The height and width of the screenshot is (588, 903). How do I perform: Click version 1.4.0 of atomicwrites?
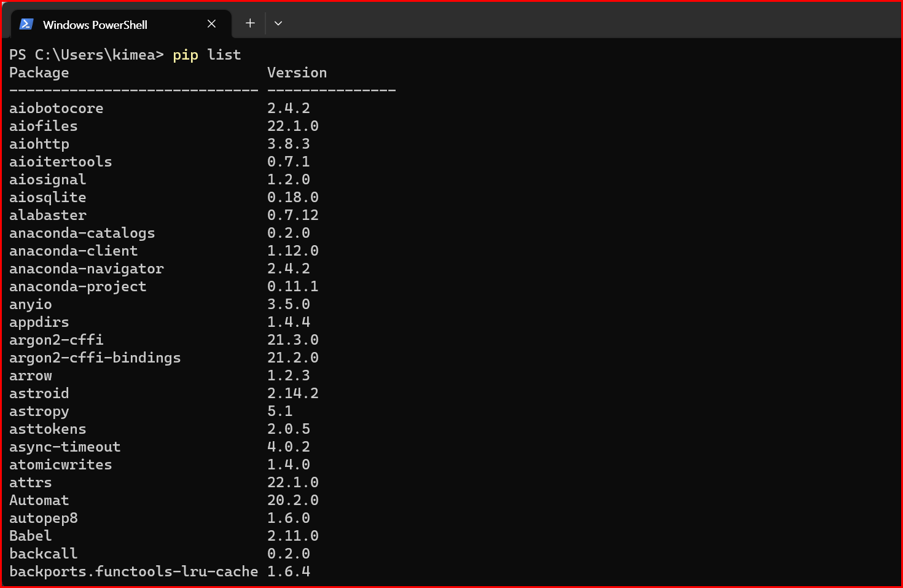288,465
